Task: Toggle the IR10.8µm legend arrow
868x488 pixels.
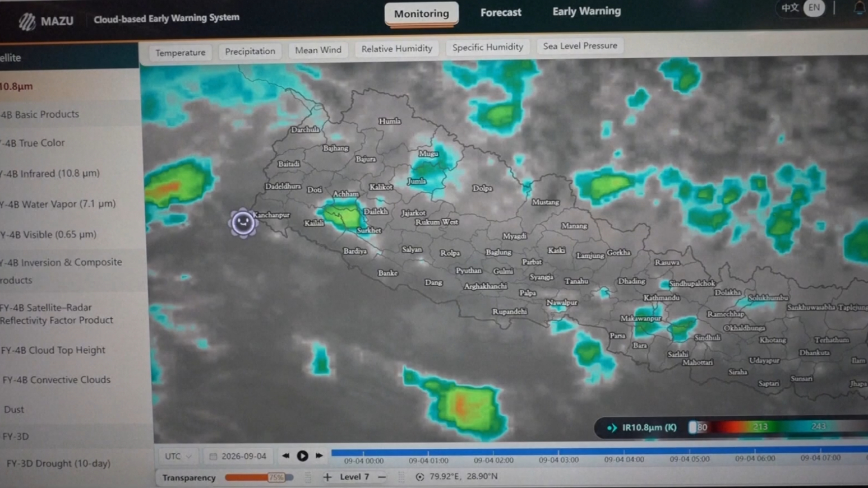Action: 612,428
